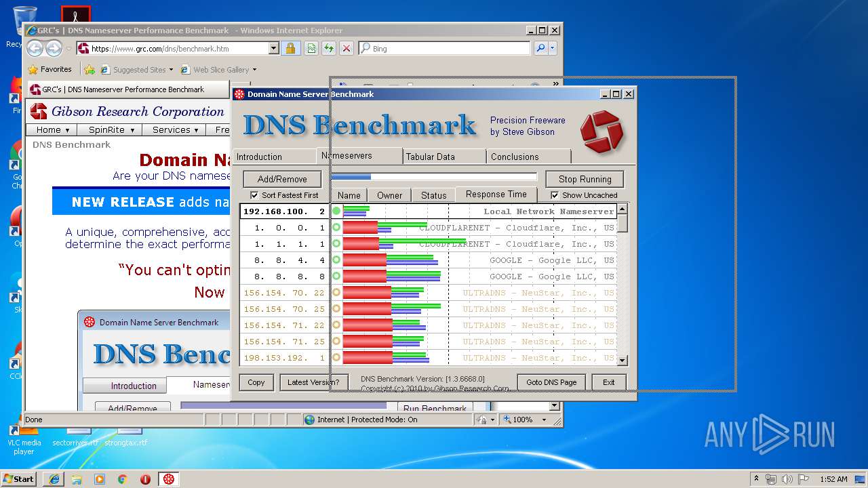Click the security lock icon in address bar
Image resolution: width=868 pixels, height=488 pixels.
tap(290, 48)
